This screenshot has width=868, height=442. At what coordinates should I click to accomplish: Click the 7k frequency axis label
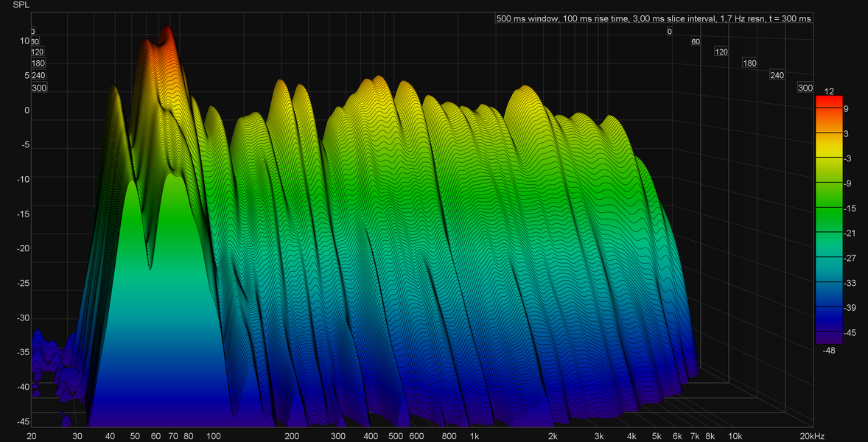(x=696, y=436)
